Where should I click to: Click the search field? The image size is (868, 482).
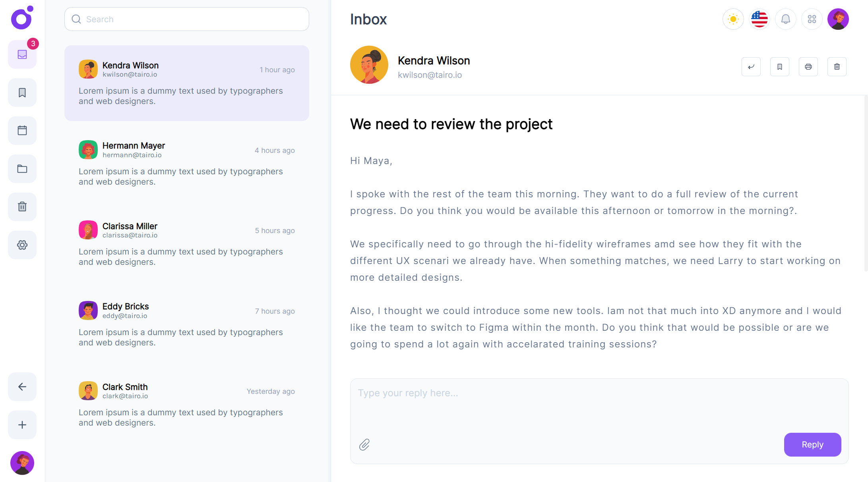pos(186,19)
